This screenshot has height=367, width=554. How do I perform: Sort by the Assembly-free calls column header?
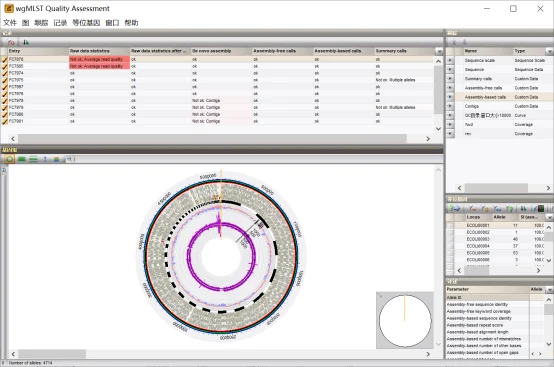282,51
